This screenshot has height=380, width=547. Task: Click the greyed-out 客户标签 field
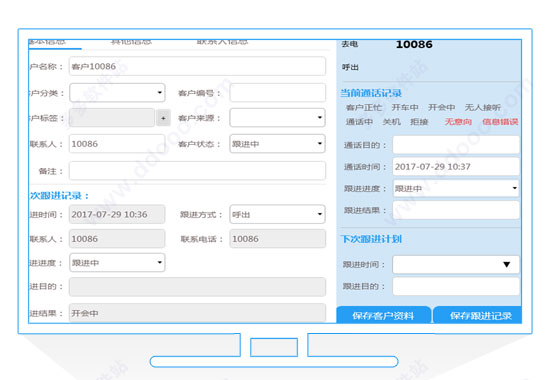click(x=112, y=118)
